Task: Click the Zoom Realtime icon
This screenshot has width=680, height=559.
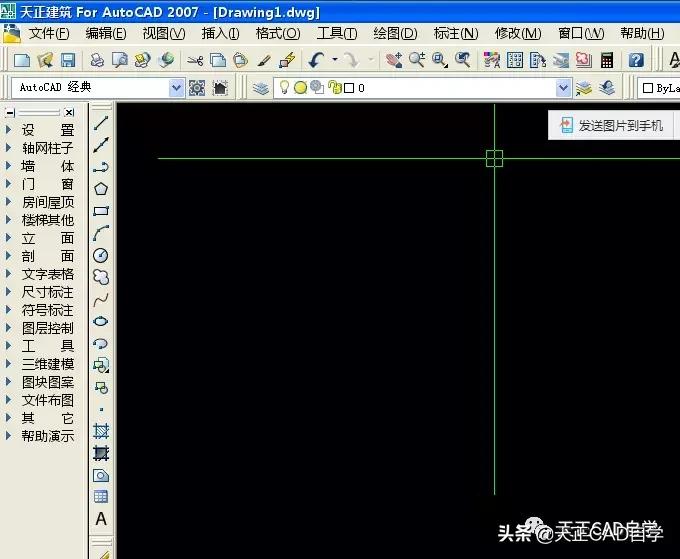Action: [x=417, y=60]
